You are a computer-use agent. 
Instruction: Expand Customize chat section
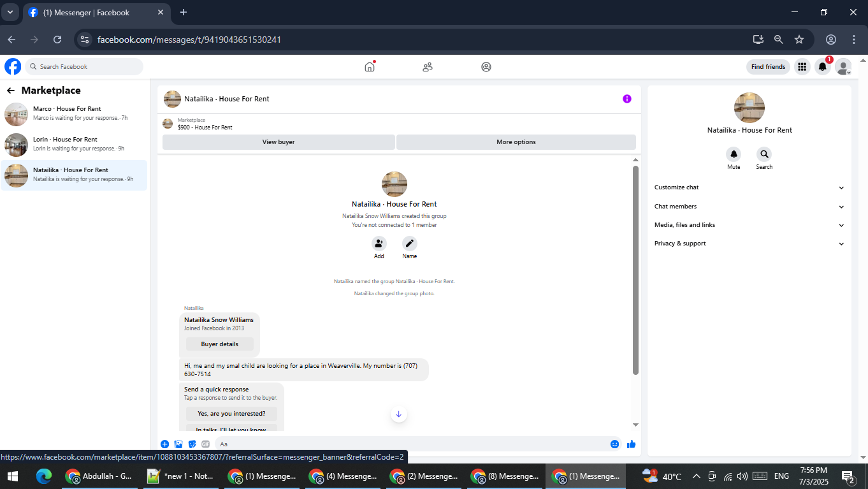pos(749,187)
